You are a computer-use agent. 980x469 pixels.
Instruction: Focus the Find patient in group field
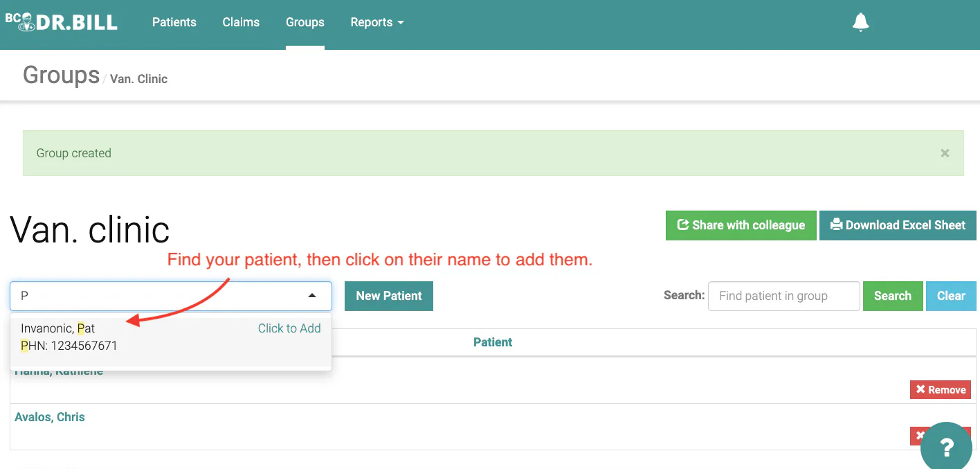pyautogui.click(x=783, y=296)
